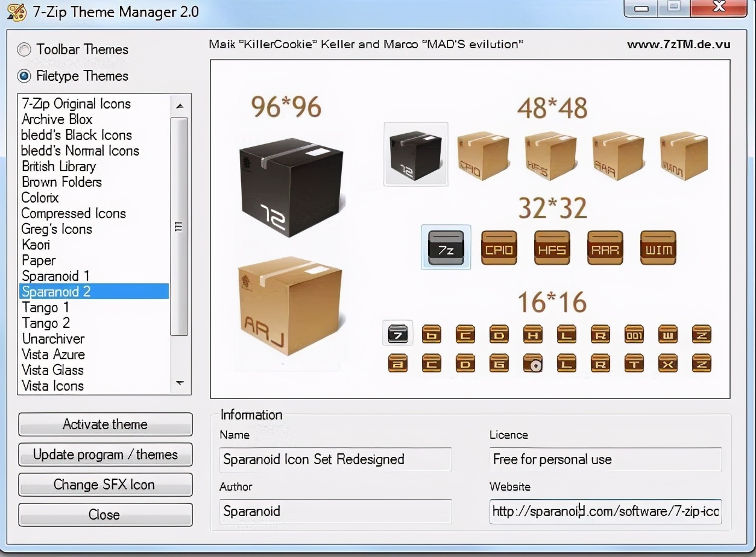Click the theme list scrollbar thumb

pyautogui.click(x=179, y=227)
